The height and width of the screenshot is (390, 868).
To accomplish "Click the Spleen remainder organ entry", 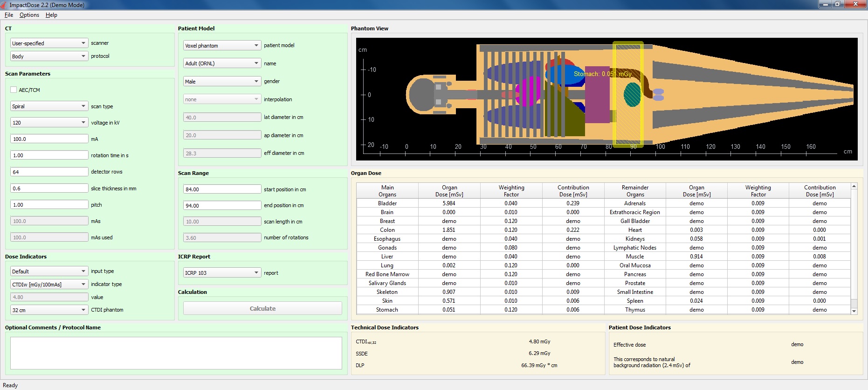I will (x=635, y=301).
